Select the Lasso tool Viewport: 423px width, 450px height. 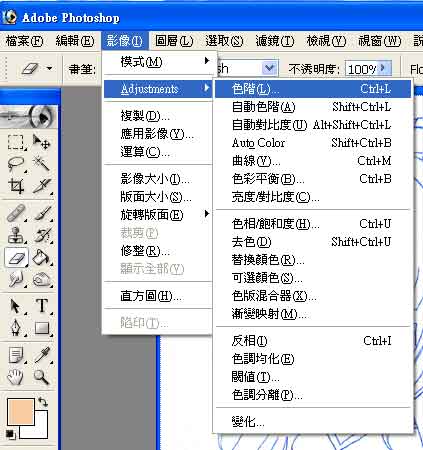(16, 164)
